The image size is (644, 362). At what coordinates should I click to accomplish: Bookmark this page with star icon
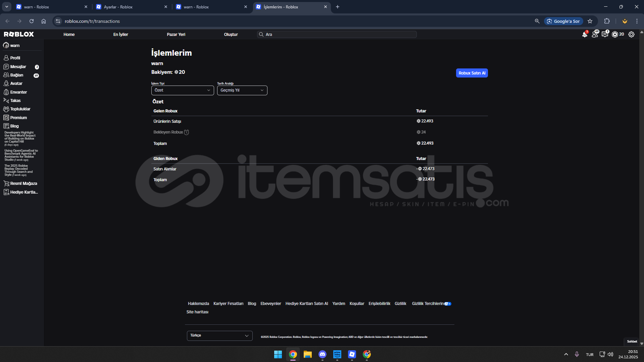pos(590,21)
